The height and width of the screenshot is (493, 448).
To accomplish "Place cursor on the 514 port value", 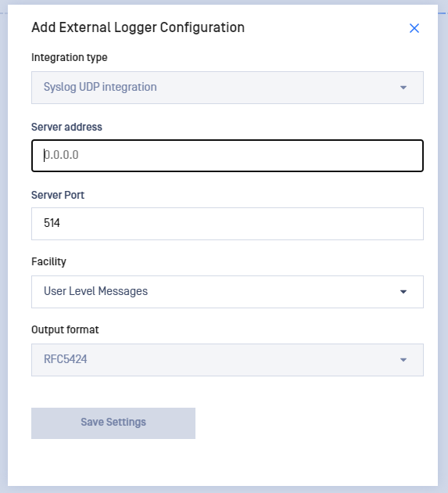I will pos(52,223).
